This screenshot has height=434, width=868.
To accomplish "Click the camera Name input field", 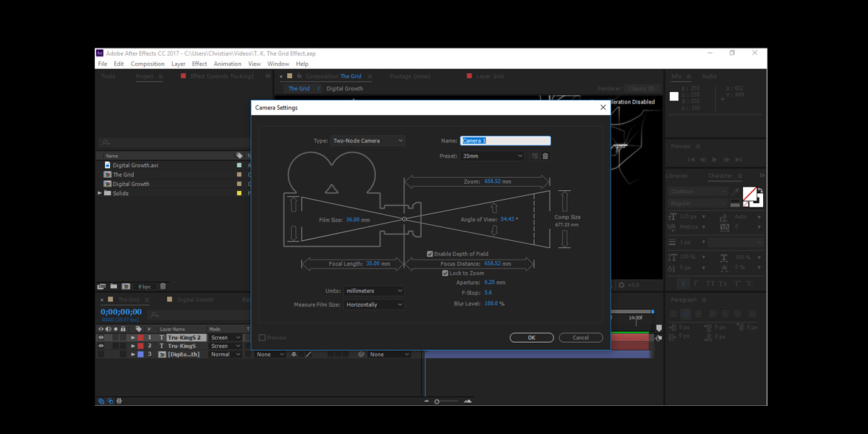I will (x=506, y=141).
